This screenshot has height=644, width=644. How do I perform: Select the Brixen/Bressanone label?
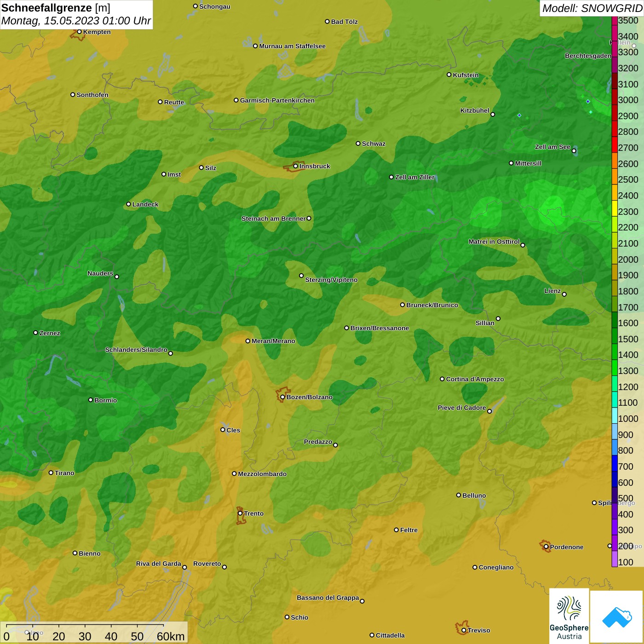[x=379, y=328]
